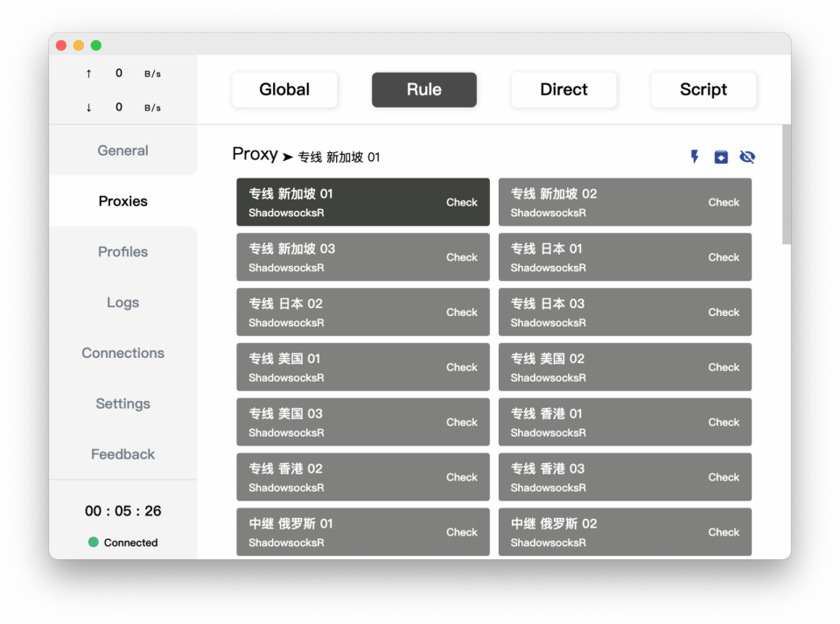Switch to Direct mode
Image resolution: width=840 pixels, height=624 pixels.
click(563, 90)
